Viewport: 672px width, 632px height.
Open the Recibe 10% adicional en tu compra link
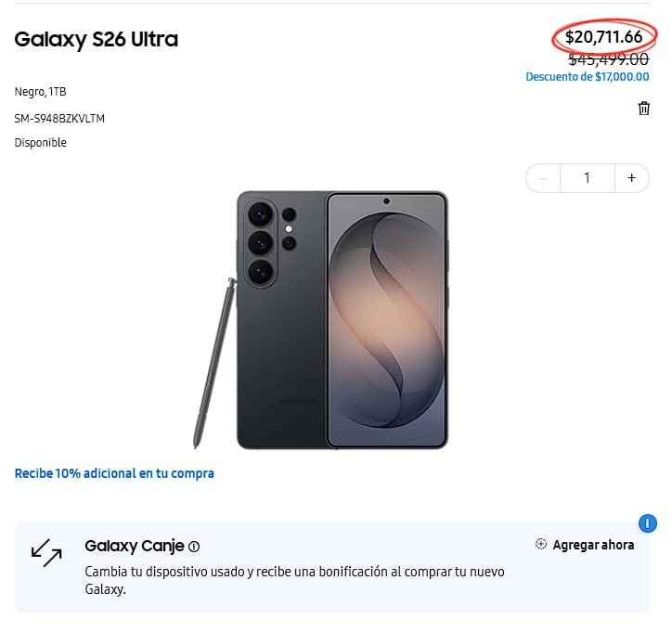114,473
